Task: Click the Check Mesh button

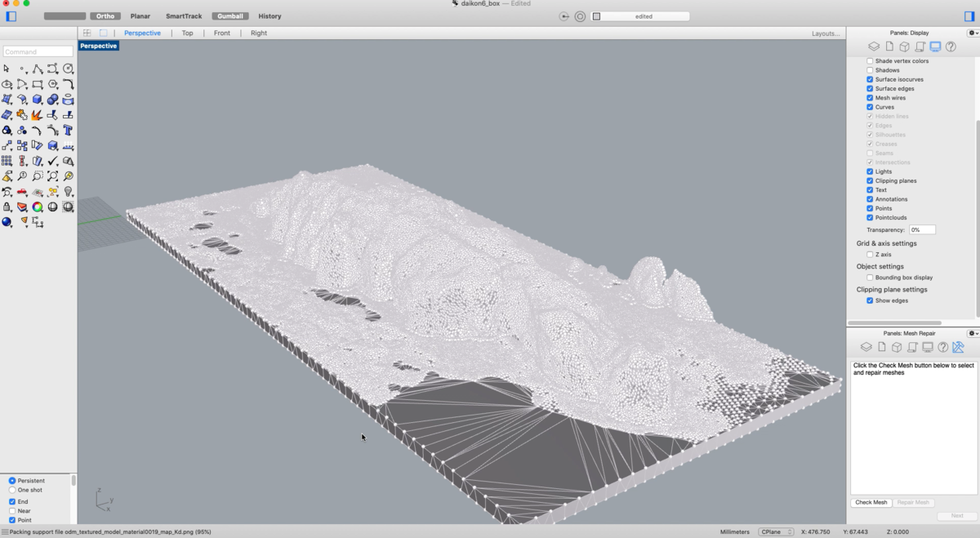Action: click(x=871, y=503)
